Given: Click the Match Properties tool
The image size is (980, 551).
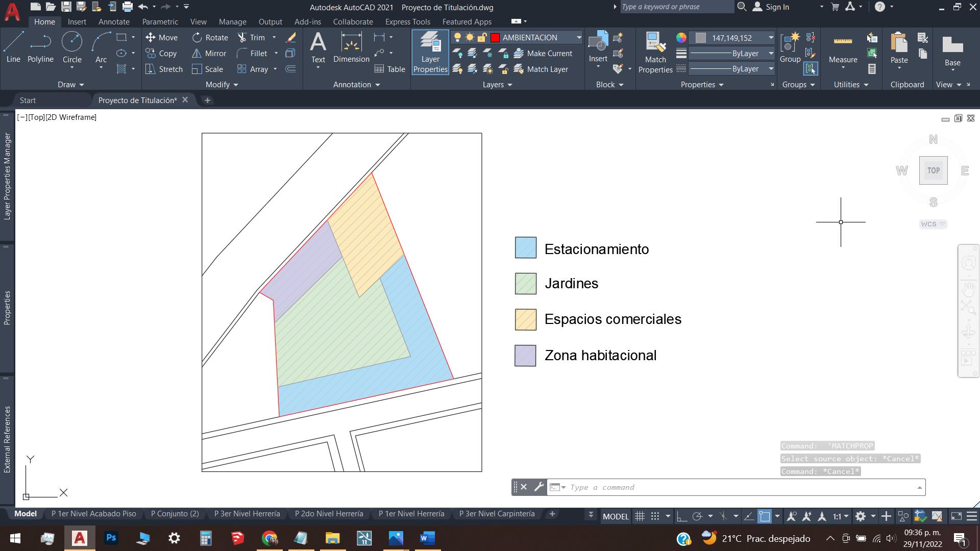Looking at the screenshot, I should coord(655,52).
